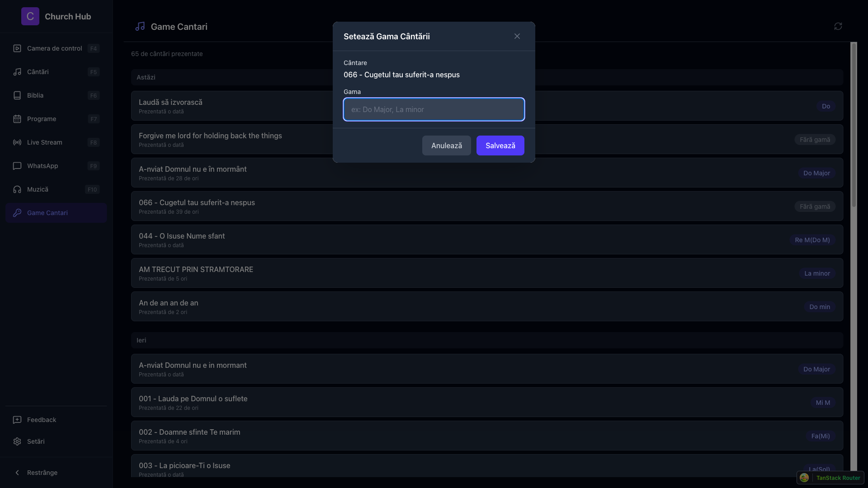The image size is (868, 488).
Task: Click the Salvează button
Action: [x=500, y=145]
